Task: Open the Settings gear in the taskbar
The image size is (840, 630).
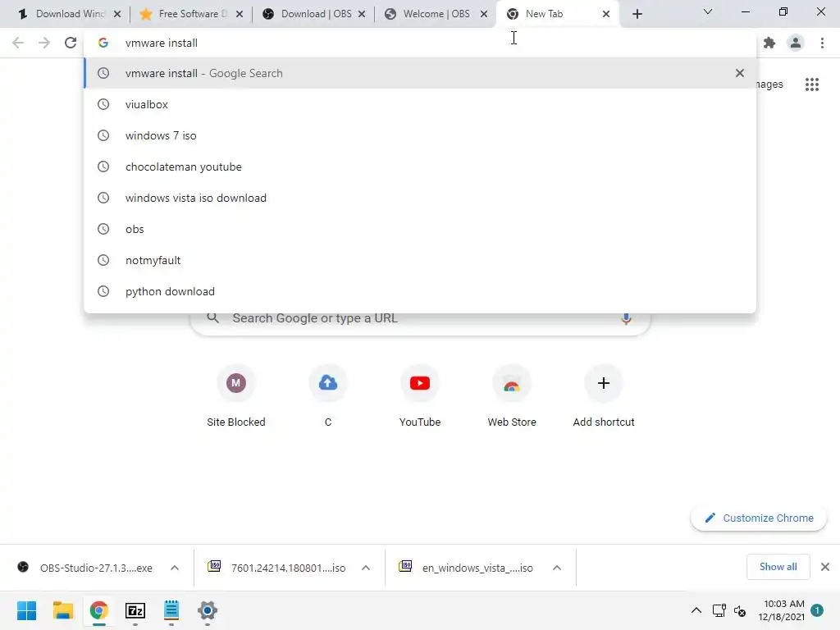Action: (208, 610)
